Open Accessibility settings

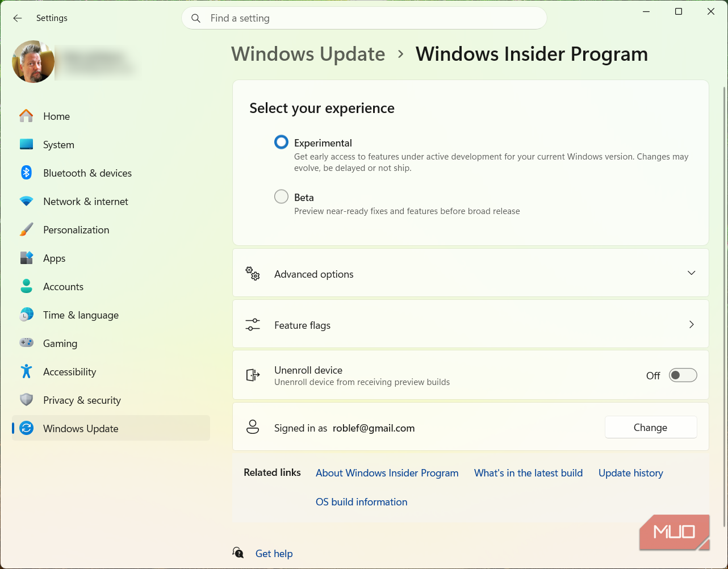coord(111,371)
